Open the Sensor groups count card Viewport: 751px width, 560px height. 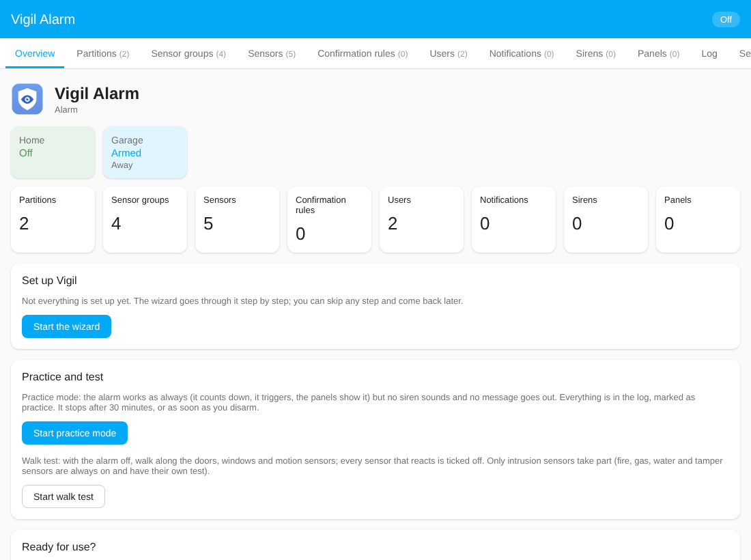pyautogui.click(x=145, y=219)
